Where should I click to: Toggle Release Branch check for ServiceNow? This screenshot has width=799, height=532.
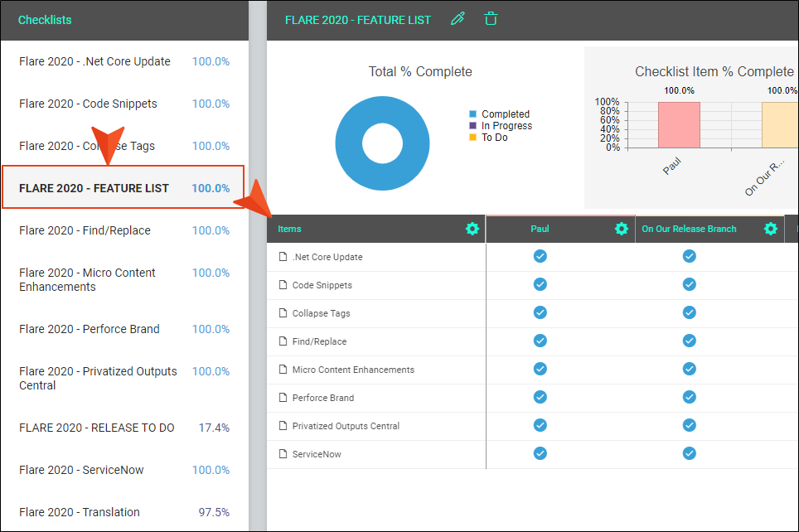coord(690,453)
